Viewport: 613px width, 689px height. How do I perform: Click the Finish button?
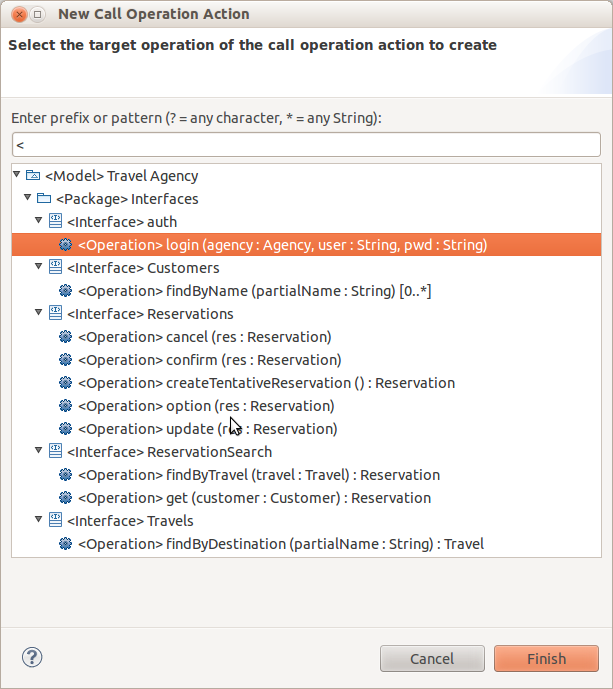pos(546,658)
